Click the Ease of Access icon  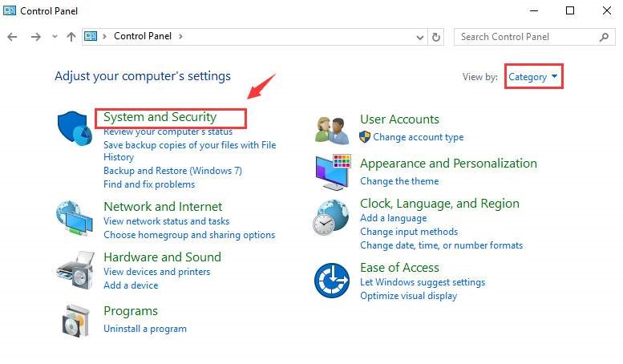332,281
